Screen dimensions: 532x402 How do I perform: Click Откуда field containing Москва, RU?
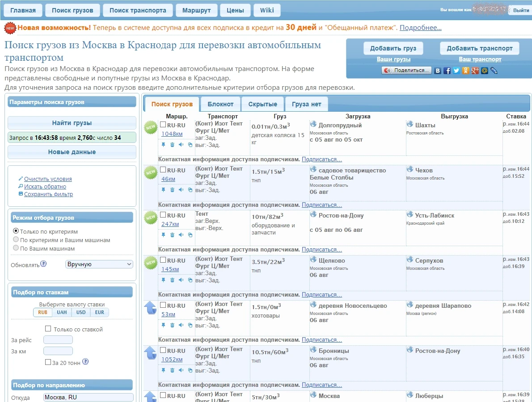(89, 397)
